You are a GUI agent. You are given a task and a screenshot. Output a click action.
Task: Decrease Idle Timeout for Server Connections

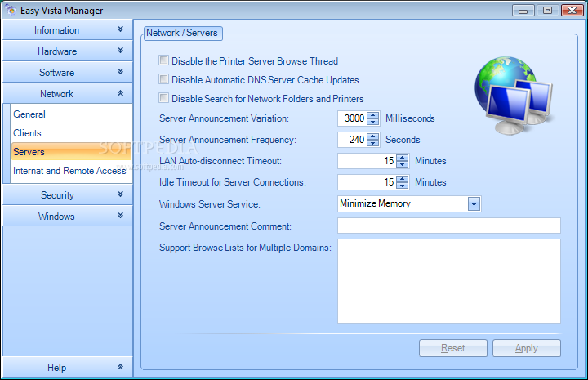coord(402,186)
